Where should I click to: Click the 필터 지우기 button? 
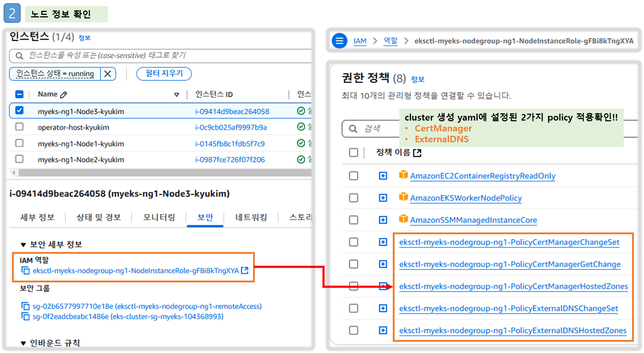164,73
